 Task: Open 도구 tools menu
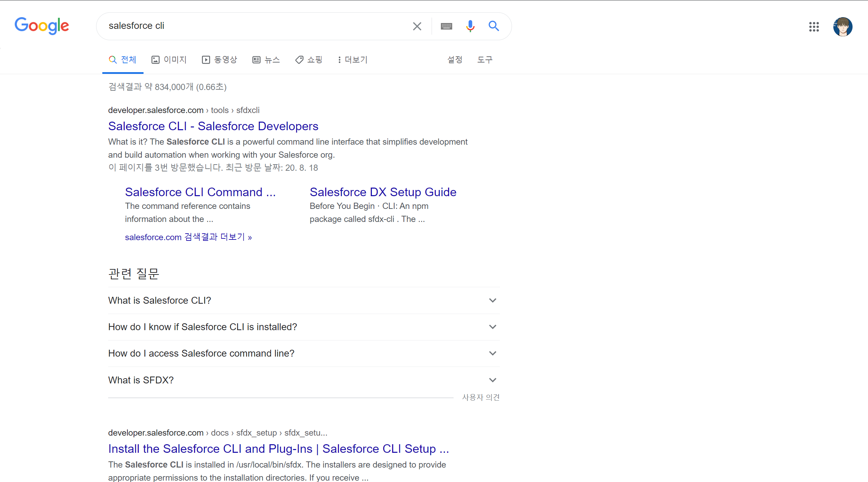point(484,60)
